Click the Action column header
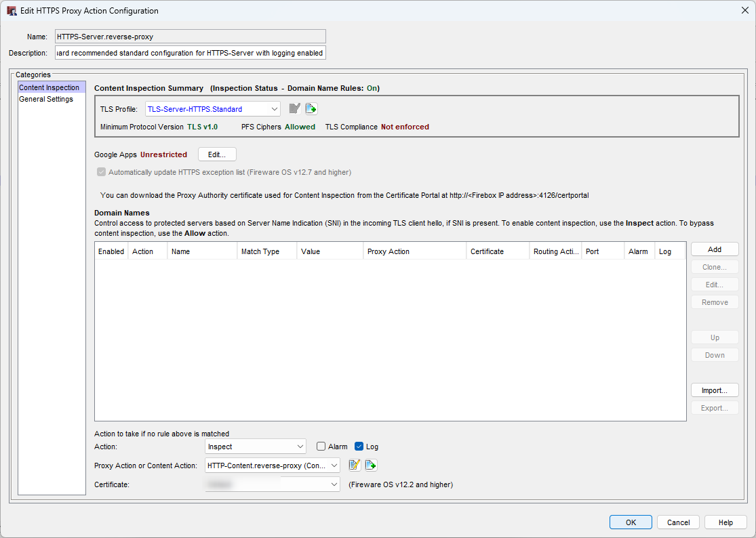 148,251
